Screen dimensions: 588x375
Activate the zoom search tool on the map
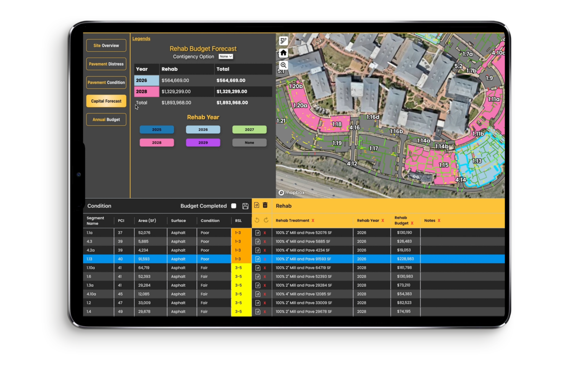coord(283,65)
